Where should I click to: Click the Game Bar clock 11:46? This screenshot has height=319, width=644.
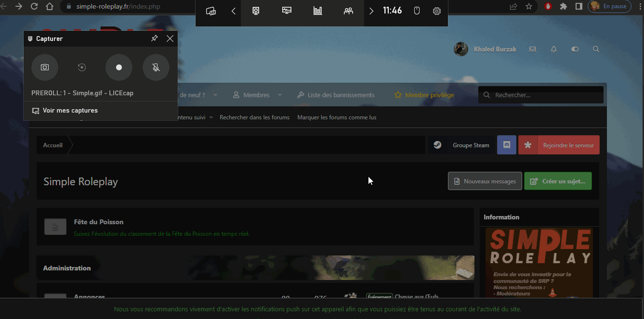[x=392, y=11]
